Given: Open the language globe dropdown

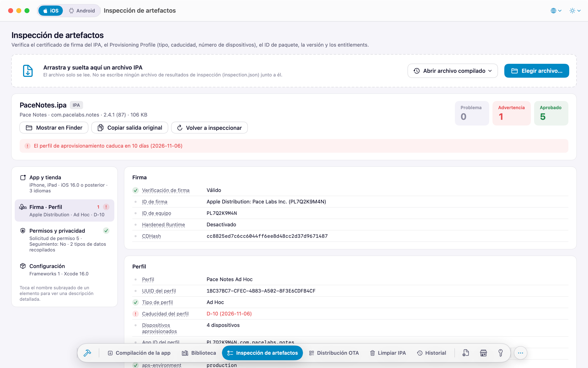Looking at the screenshot, I should pos(556,11).
